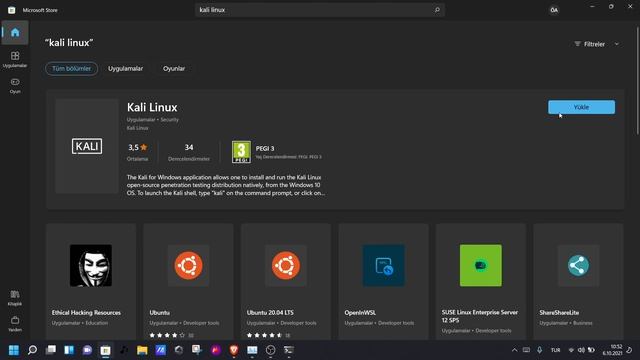The image size is (640, 360).
Task: Open the ShareShareLite card title
Action: point(559,313)
